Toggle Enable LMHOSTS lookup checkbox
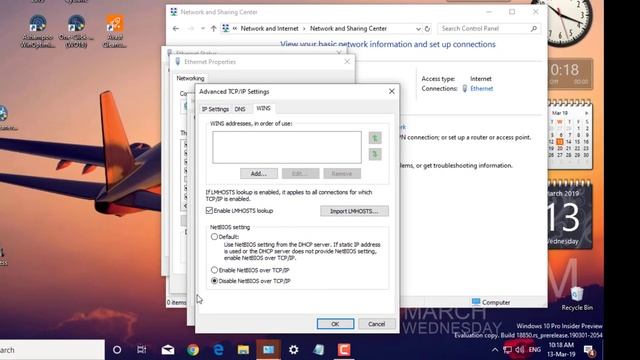Image resolution: width=640 pixels, height=360 pixels. click(x=209, y=211)
